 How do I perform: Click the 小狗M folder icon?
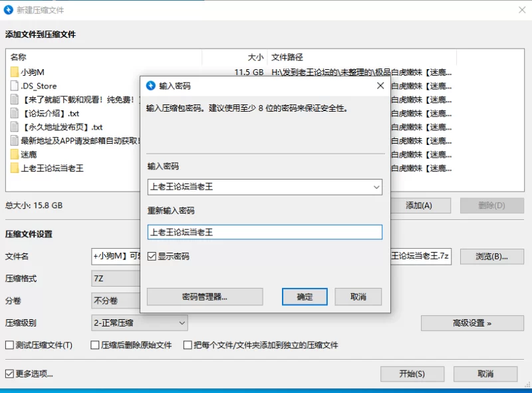click(14, 72)
